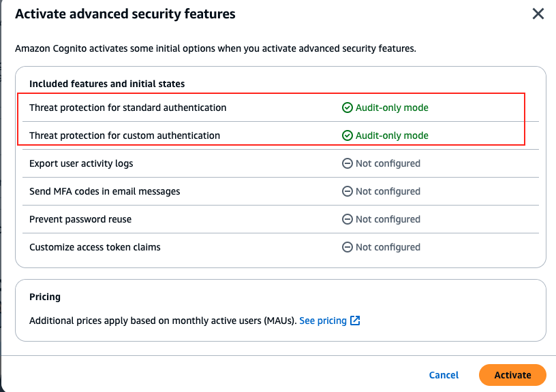Click the green check icon beside standard authentication
Image resolution: width=556 pixels, height=392 pixels.
click(x=347, y=108)
